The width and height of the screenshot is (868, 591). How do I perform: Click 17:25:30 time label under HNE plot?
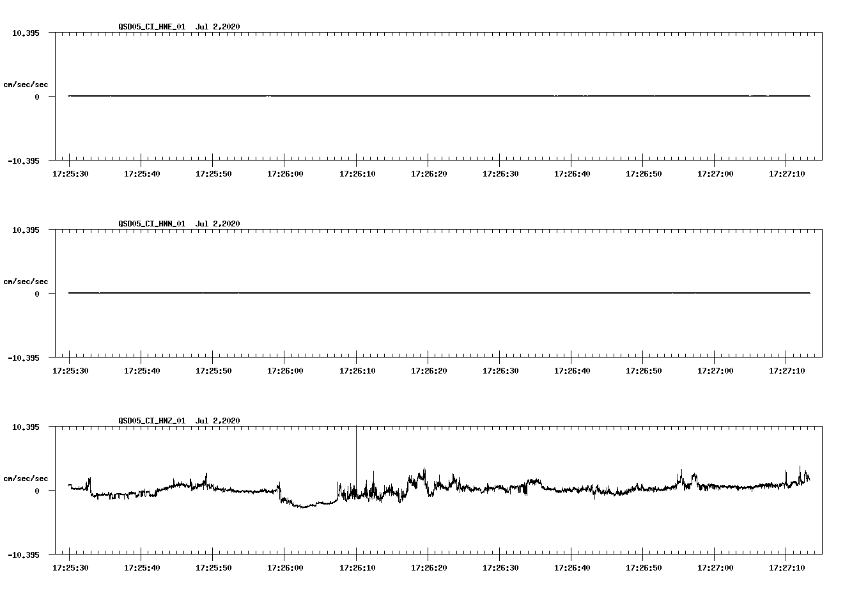(70, 173)
